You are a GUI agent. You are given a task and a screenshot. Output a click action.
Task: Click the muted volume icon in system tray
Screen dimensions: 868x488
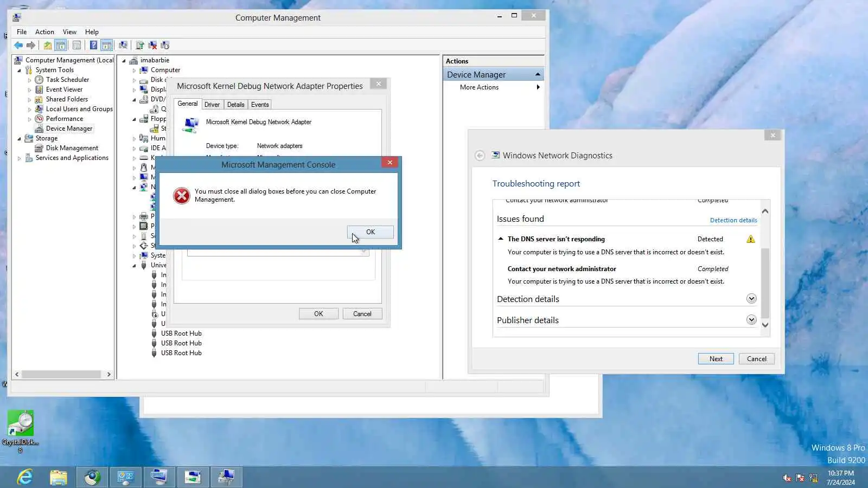[787, 478]
